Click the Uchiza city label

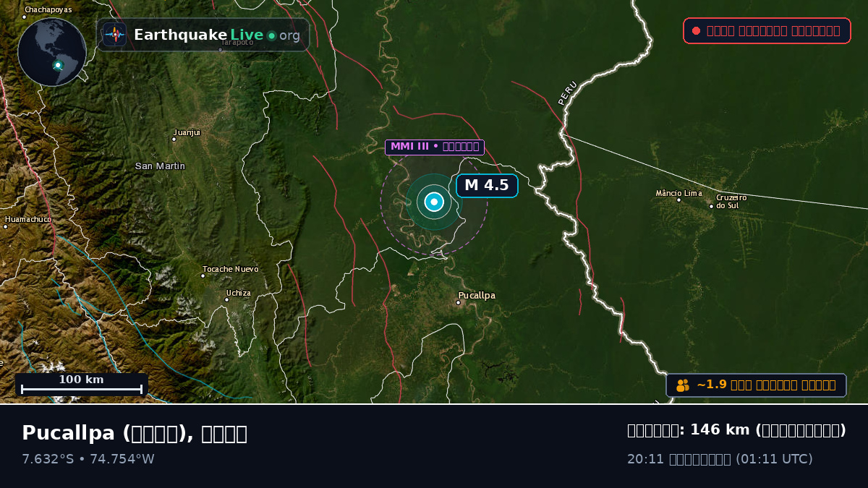(x=239, y=293)
